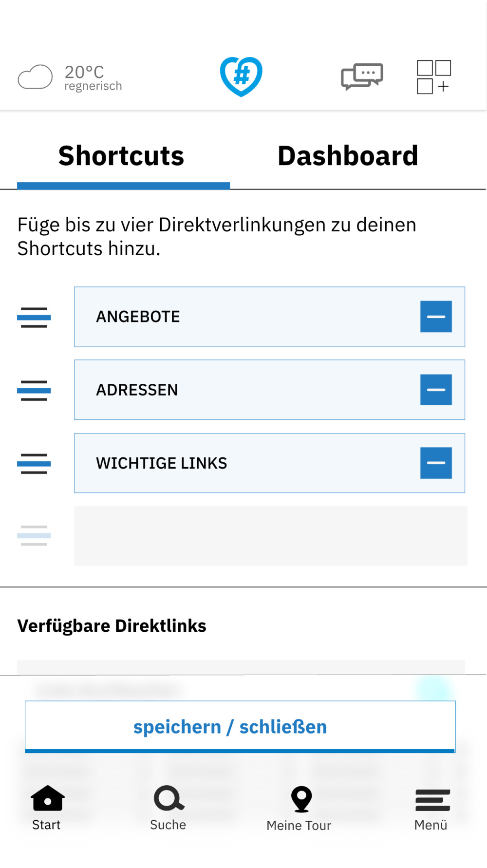Click speichern / schließen button
Screen dimensions: 487x868
click(x=240, y=727)
